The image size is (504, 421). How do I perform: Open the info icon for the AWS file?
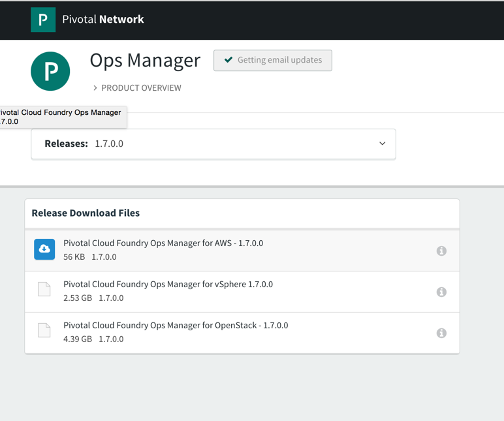[x=441, y=251]
